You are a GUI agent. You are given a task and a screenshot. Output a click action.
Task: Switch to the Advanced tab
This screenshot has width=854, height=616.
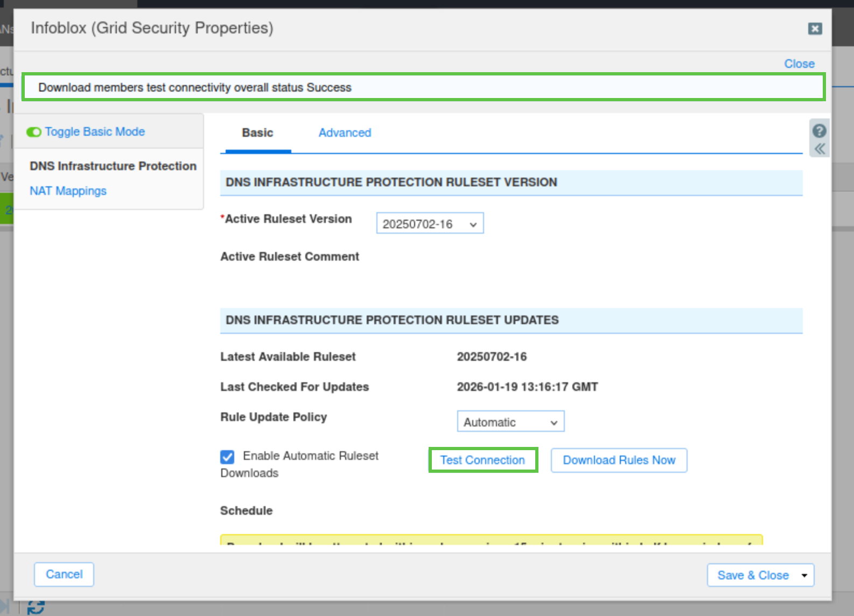[x=345, y=132]
